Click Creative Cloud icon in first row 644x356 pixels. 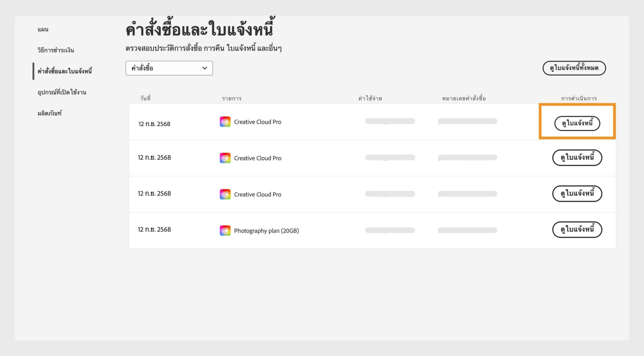coord(225,122)
